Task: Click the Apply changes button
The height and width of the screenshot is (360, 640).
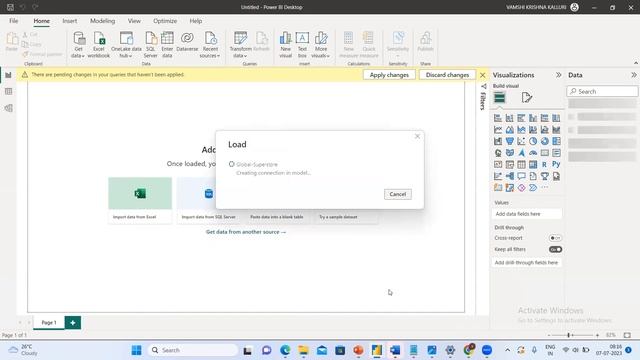Action: tap(389, 75)
